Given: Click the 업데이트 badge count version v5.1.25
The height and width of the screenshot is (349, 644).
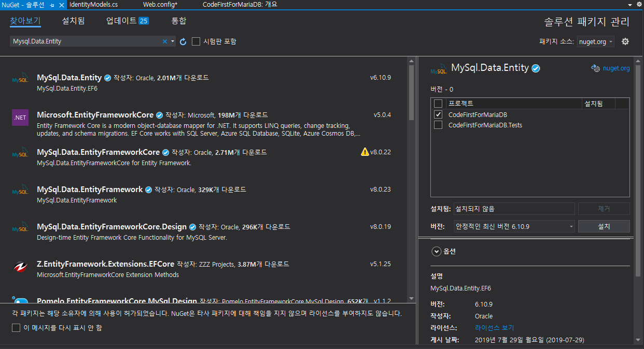Looking at the screenshot, I should pyautogui.click(x=380, y=264).
